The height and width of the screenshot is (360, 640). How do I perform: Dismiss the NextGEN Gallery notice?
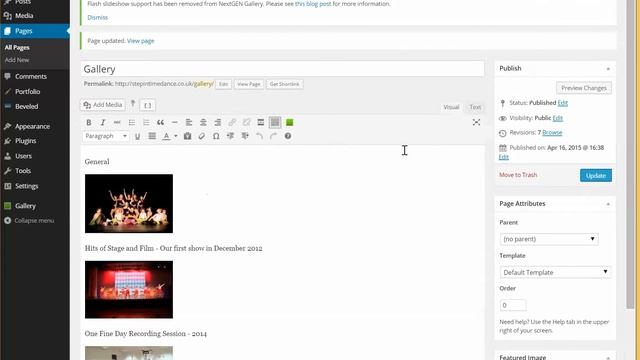pyautogui.click(x=98, y=18)
